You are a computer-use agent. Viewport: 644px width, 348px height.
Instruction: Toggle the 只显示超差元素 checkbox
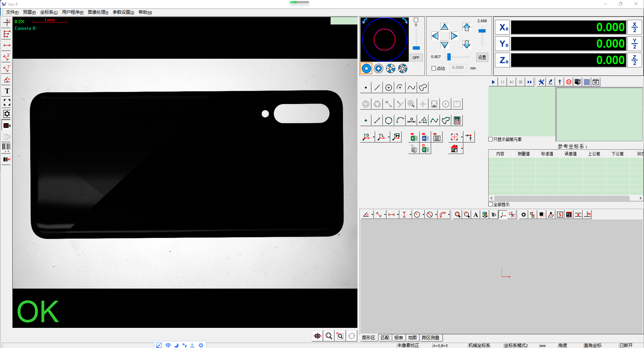(491, 139)
